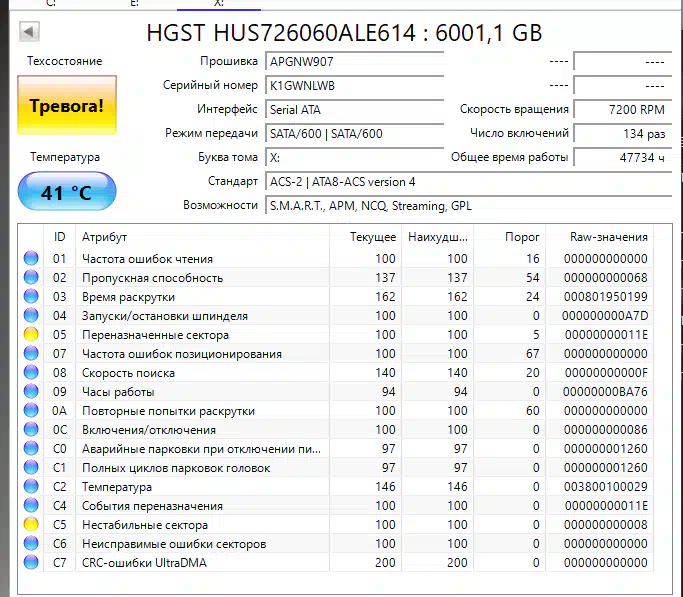
Task: Click blue status icon for Частота ошибок чтения
Action: coord(31,258)
